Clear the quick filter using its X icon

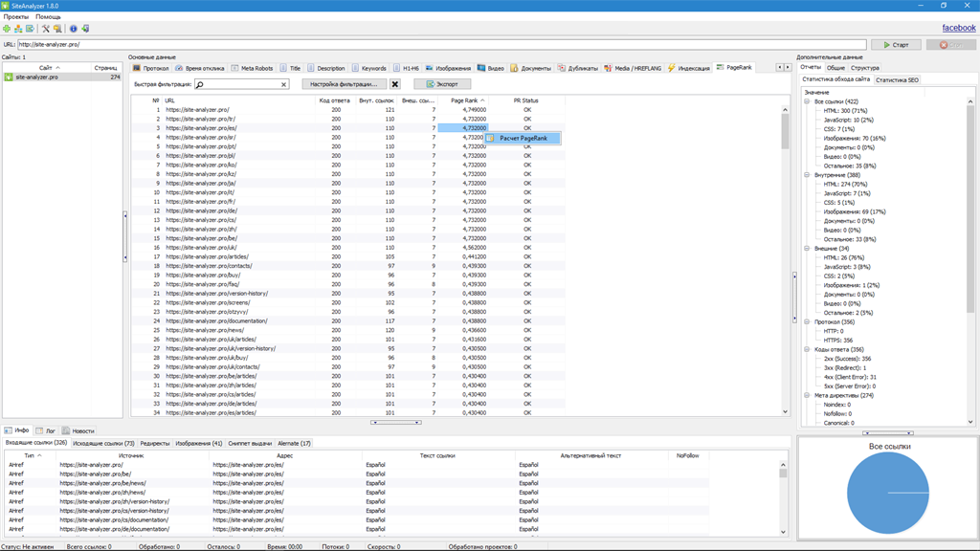point(283,85)
